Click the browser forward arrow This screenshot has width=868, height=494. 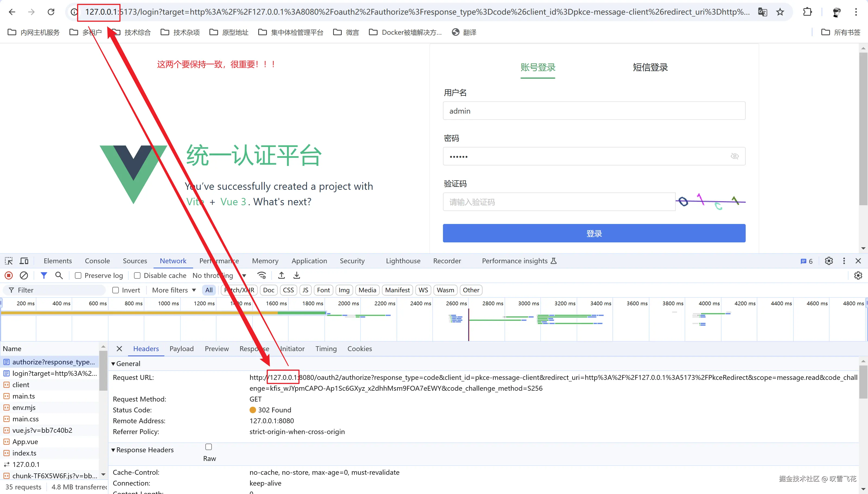[31, 12]
